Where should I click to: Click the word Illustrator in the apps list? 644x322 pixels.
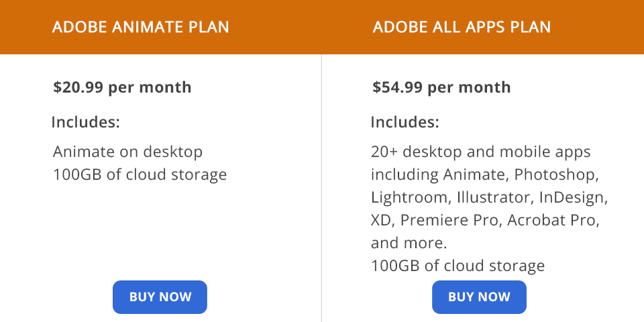[495, 198]
